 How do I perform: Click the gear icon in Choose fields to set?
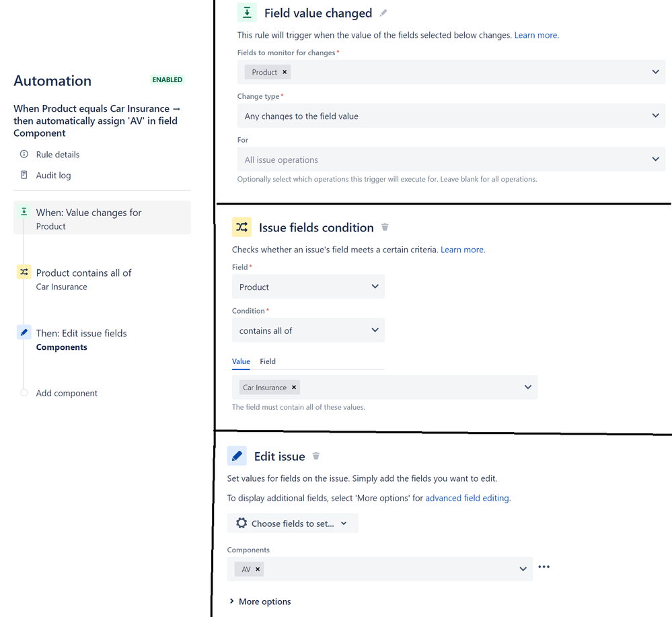pyautogui.click(x=241, y=523)
